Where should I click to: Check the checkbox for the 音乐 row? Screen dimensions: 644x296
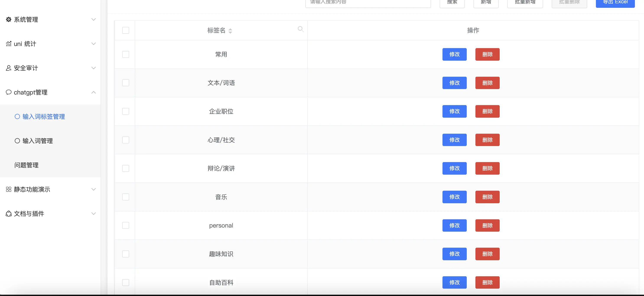point(125,197)
